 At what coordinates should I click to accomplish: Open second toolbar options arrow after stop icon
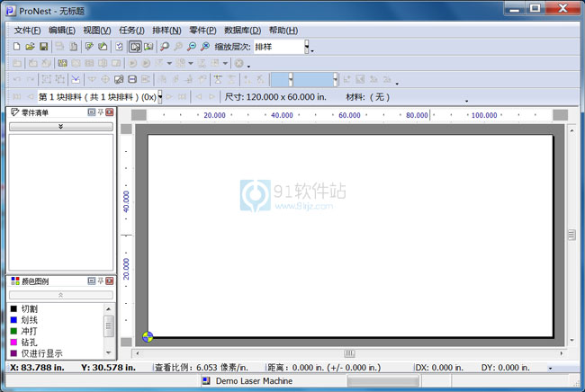pos(248,67)
